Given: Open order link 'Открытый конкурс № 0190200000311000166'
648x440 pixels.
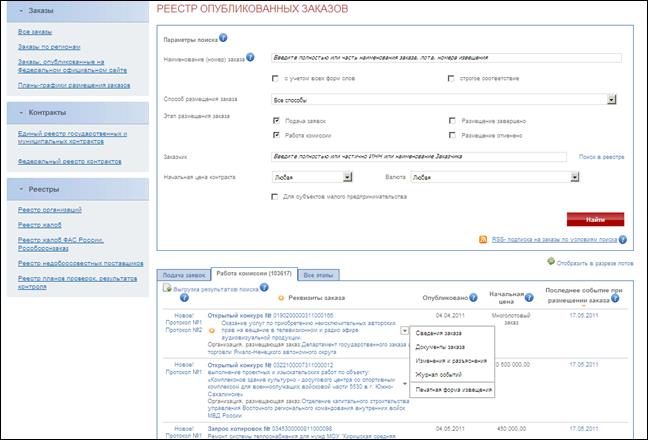Looking at the screenshot, I should [x=270, y=315].
